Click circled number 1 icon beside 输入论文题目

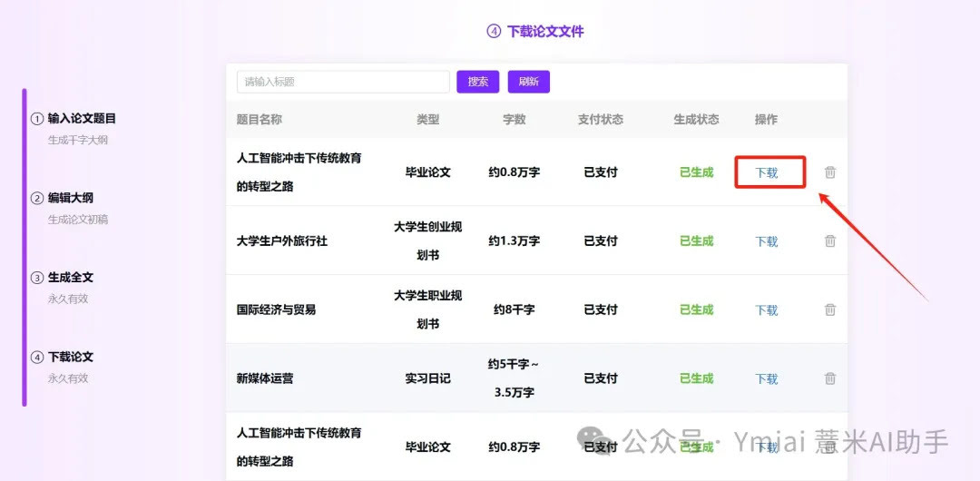point(37,119)
